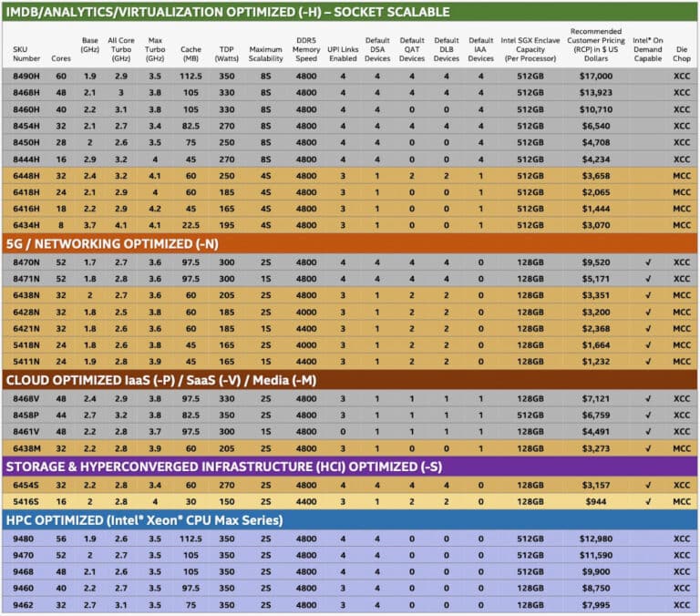The image size is (700, 616).
Task: Click the $12,980 price cell
Action: [x=595, y=539]
